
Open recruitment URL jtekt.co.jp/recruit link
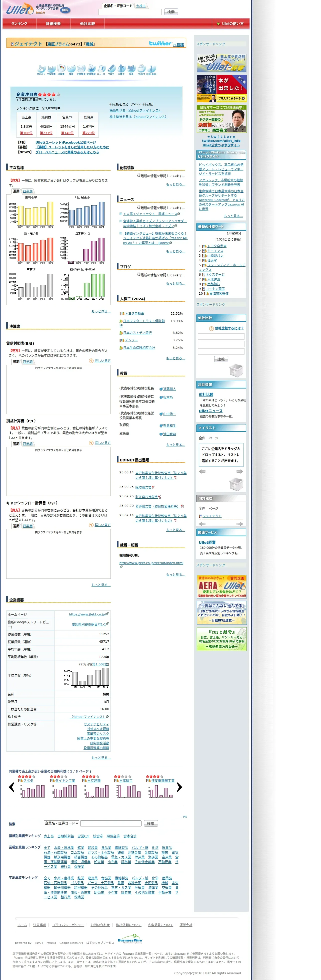[151, 563]
